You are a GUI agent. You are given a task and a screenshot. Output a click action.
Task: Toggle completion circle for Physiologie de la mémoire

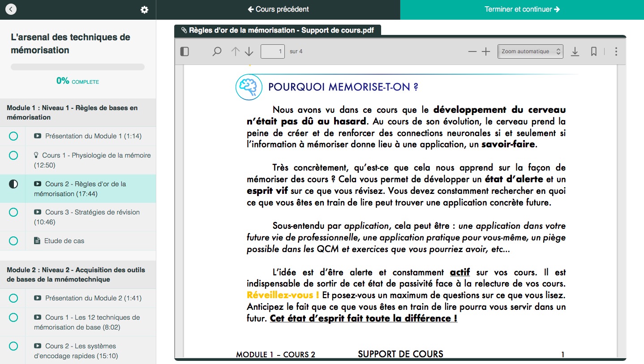coord(13,155)
